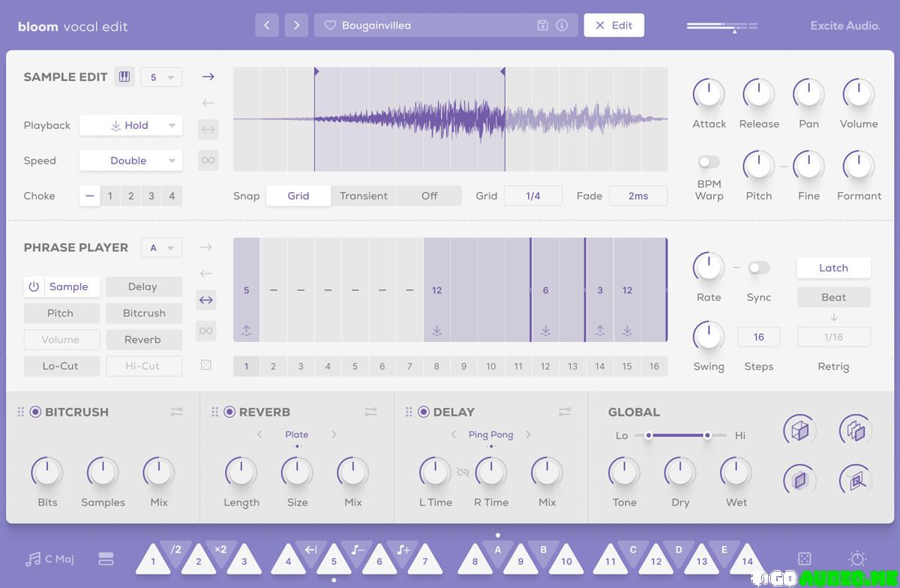Set Snap mode to Transient
This screenshot has height=588, width=900.
364,196
